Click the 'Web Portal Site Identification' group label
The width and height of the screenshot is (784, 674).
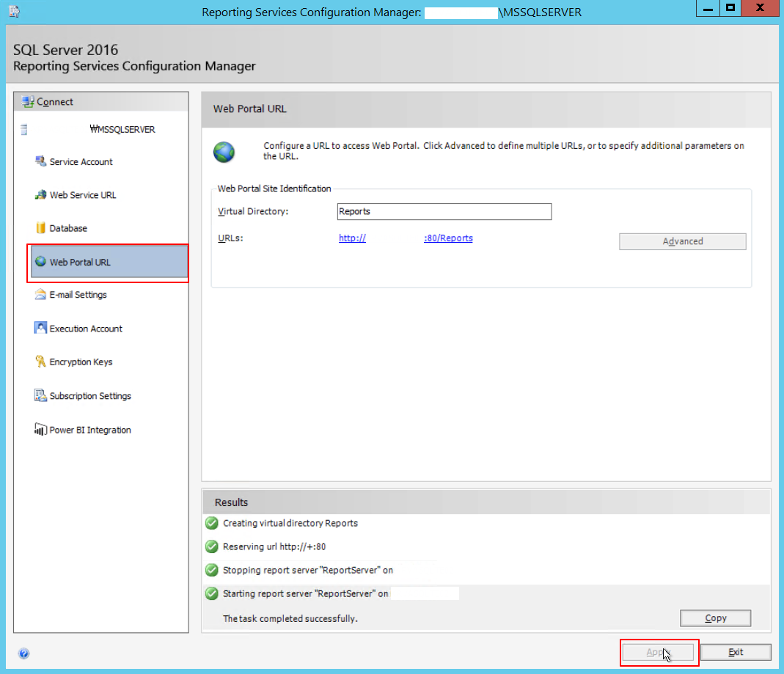click(x=274, y=188)
